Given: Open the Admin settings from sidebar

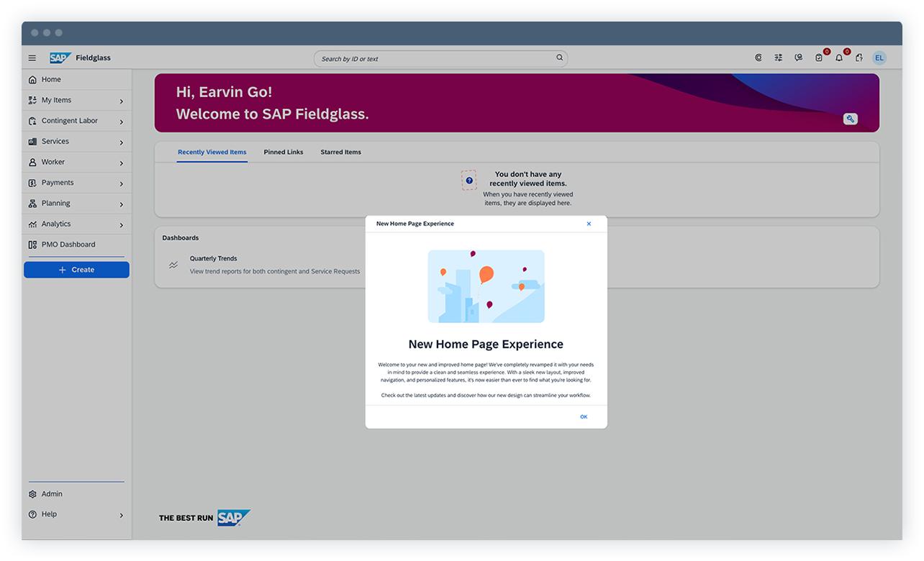Looking at the screenshot, I should pyautogui.click(x=50, y=494).
